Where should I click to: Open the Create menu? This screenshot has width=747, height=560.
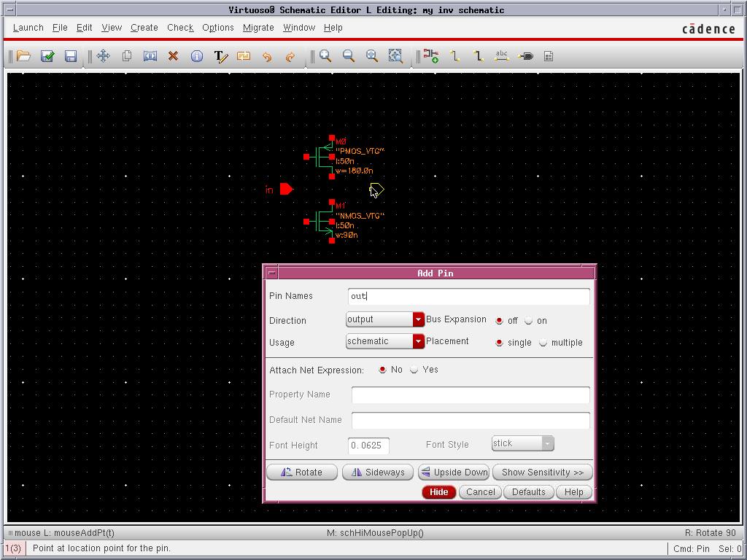point(144,28)
